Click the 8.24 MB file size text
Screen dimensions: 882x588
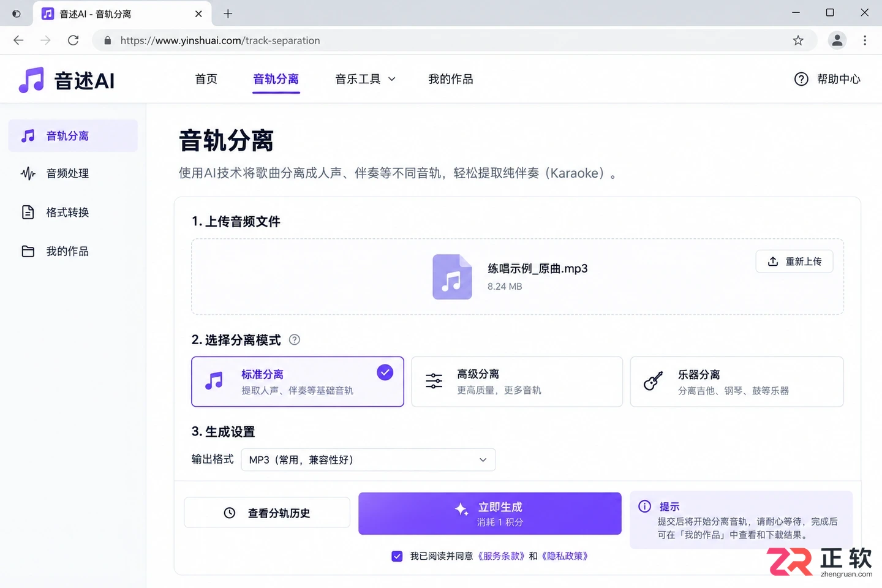(x=505, y=287)
